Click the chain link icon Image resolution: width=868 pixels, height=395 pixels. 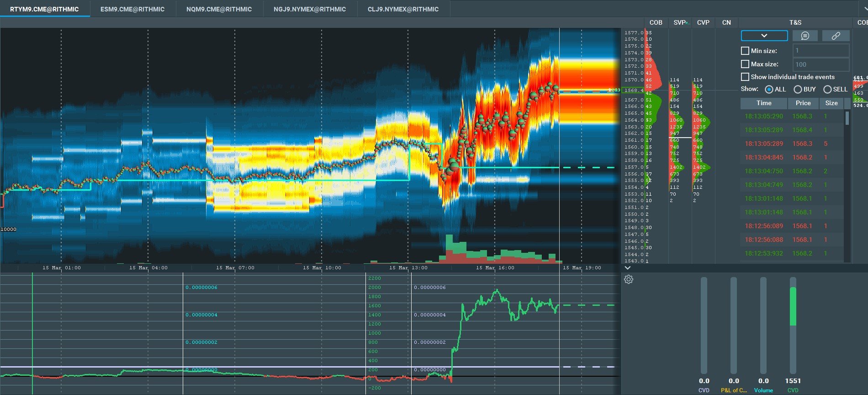(x=836, y=36)
